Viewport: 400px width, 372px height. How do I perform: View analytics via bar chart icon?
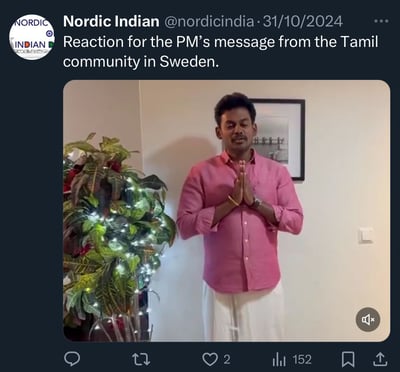[x=280, y=359]
